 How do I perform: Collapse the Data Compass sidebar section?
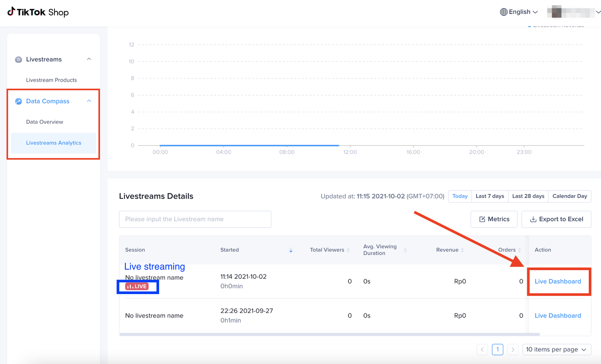[89, 101]
